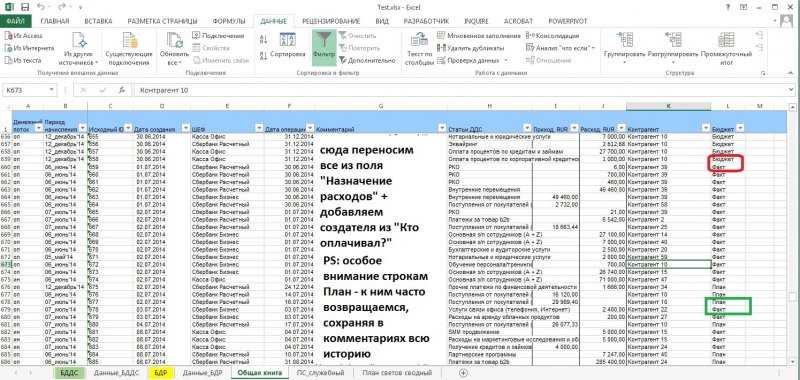Switch to the POWERPIVOT tab
Image resolution: width=800 pixels, height=380 pixels.
(567, 21)
